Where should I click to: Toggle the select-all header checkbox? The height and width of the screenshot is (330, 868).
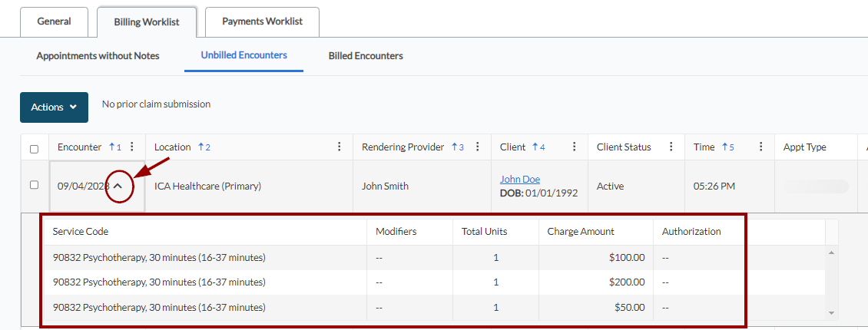[x=34, y=149]
